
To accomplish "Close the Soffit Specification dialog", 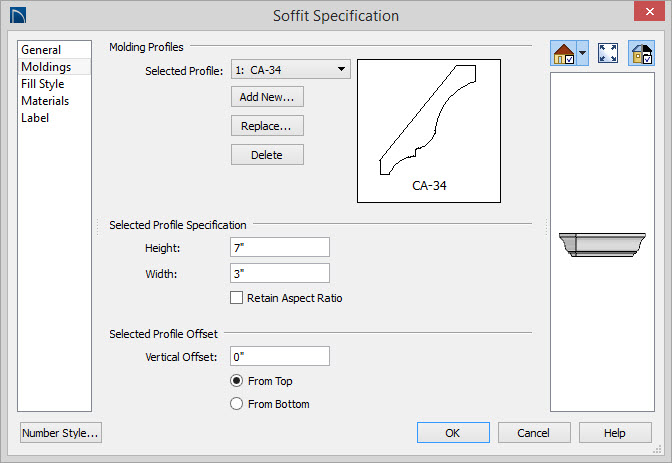I will coord(649,11).
